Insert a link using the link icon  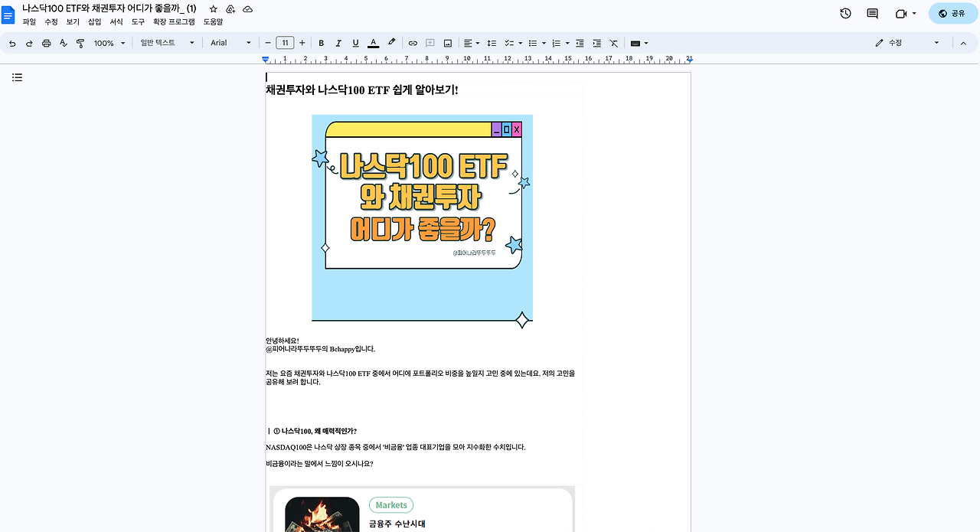(413, 43)
